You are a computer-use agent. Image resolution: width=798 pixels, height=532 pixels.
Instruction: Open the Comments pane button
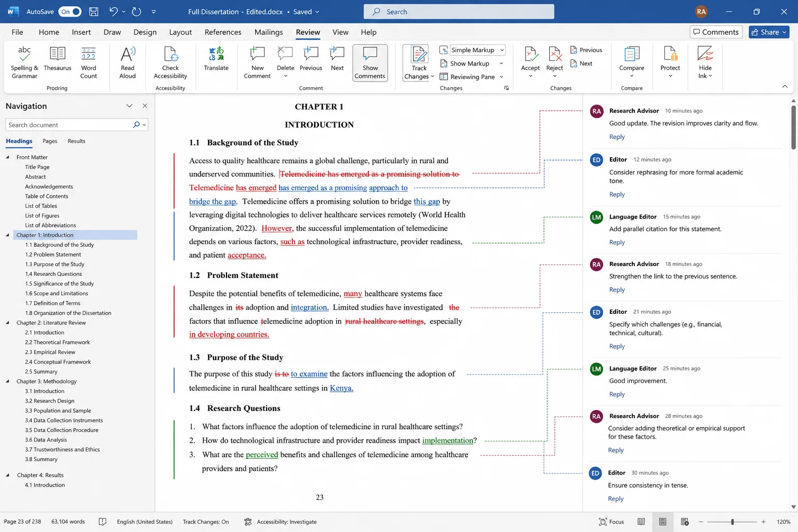(716, 32)
